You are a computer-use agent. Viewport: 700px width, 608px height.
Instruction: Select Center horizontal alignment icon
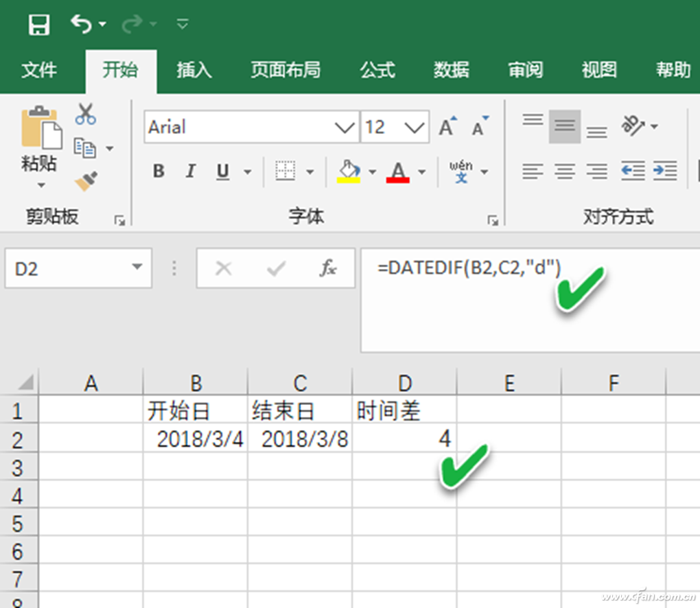tap(565, 172)
